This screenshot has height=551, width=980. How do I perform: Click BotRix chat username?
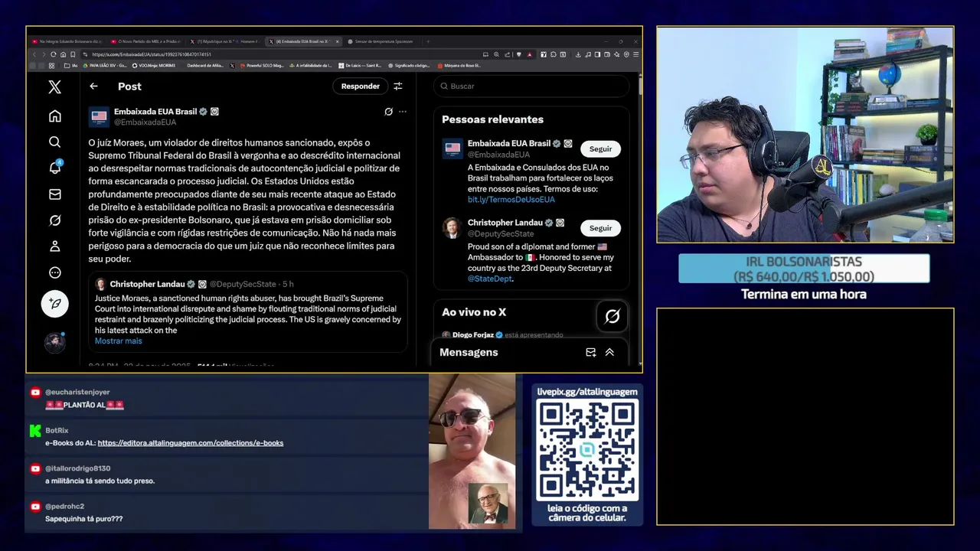57,430
